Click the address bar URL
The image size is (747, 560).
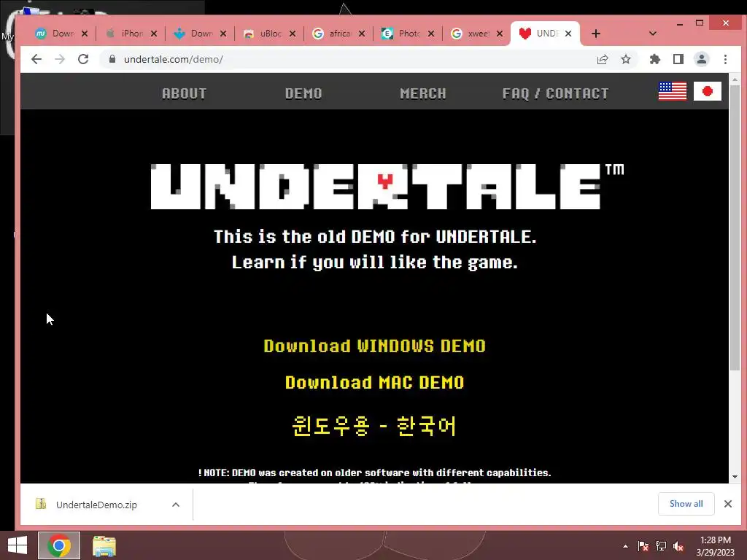pos(174,59)
